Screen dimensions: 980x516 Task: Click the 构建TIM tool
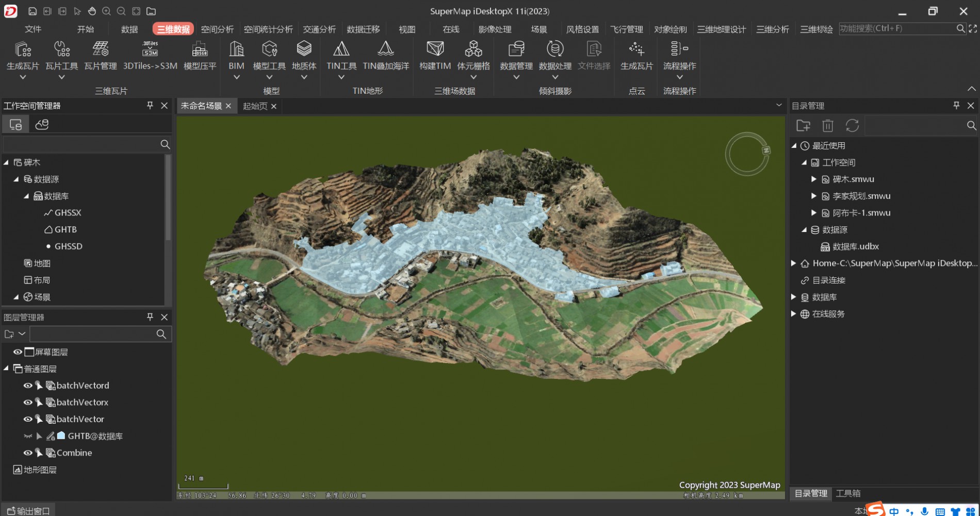[x=435, y=56]
